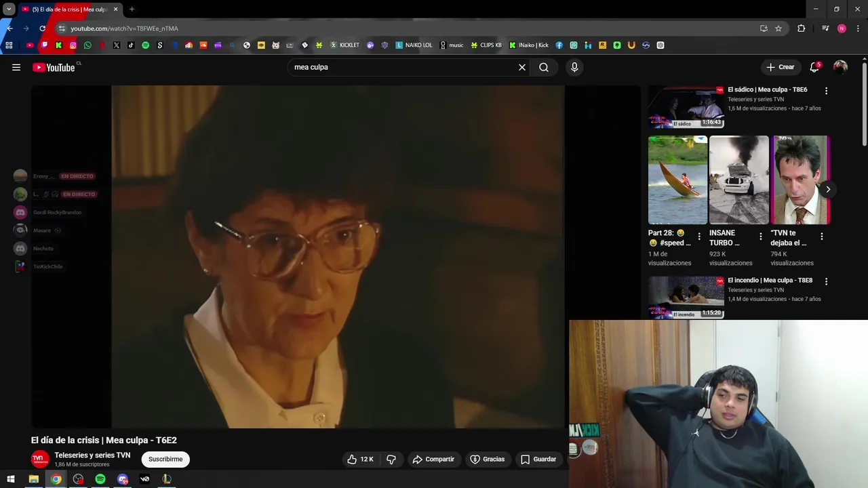Open the Instagram bookmark icon
This screenshot has height=488, width=868.
tap(73, 45)
